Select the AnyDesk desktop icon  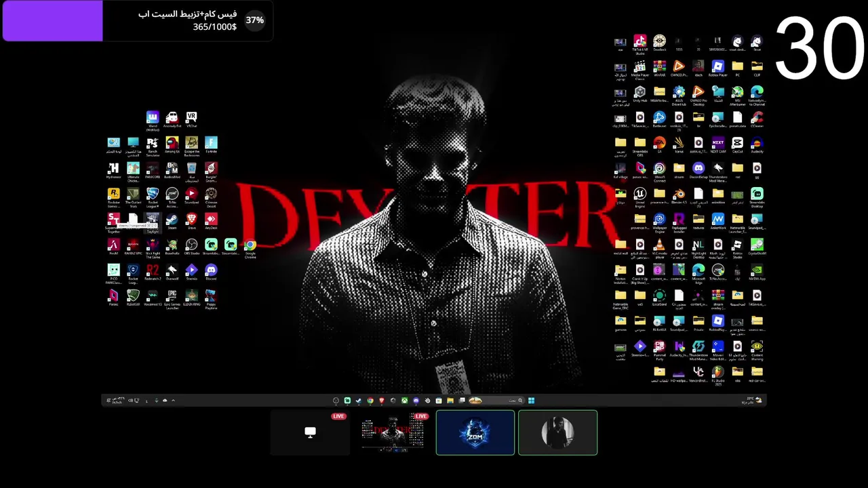coord(211,222)
